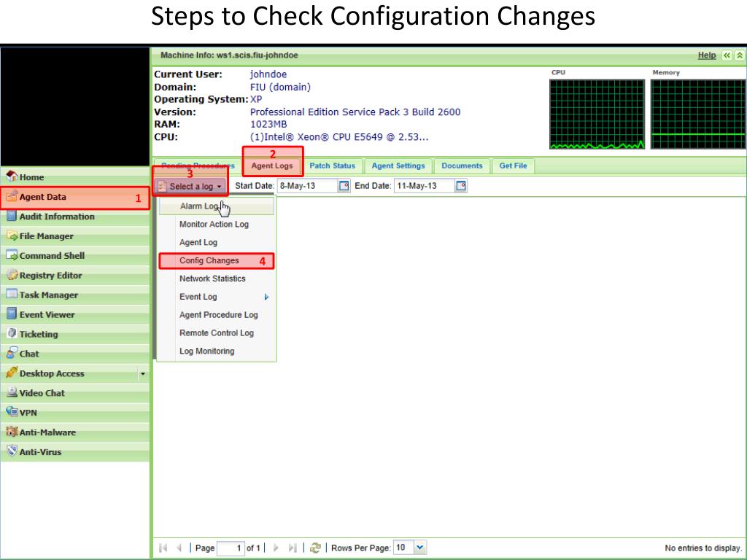Switch to Get File tab

513,166
